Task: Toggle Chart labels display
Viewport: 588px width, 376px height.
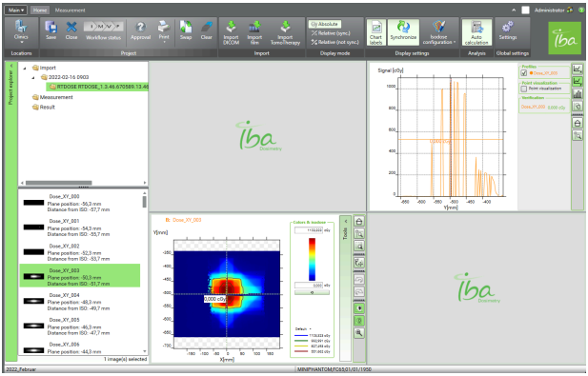Action: (x=375, y=32)
